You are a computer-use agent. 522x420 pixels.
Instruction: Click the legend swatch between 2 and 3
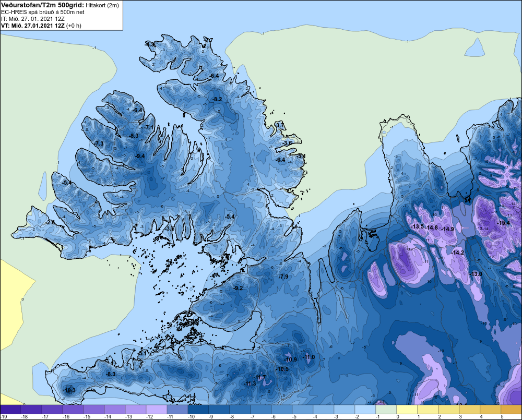coord(449,410)
